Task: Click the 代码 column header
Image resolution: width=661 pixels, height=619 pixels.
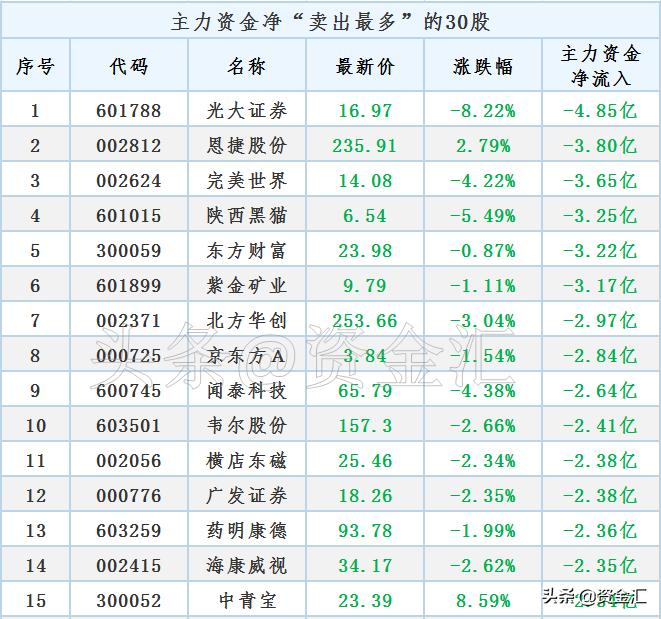Action: click(129, 66)
